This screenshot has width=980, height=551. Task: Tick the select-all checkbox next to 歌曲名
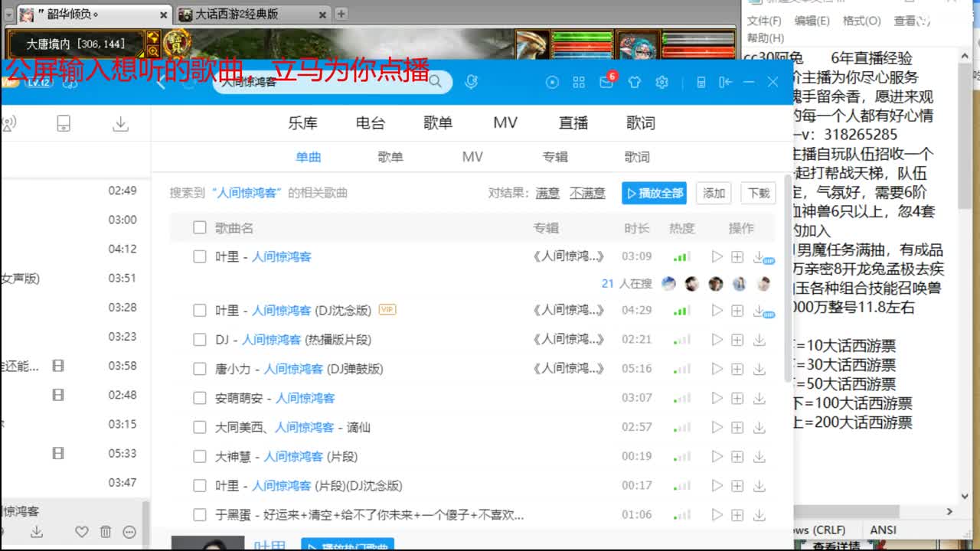(x=200, y=227)
